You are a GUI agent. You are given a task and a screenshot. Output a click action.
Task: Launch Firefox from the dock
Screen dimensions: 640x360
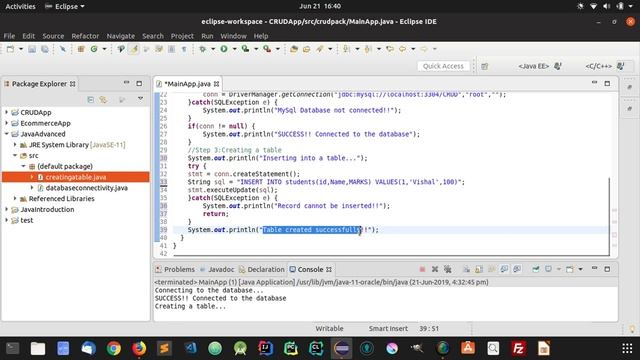point(139,349)
